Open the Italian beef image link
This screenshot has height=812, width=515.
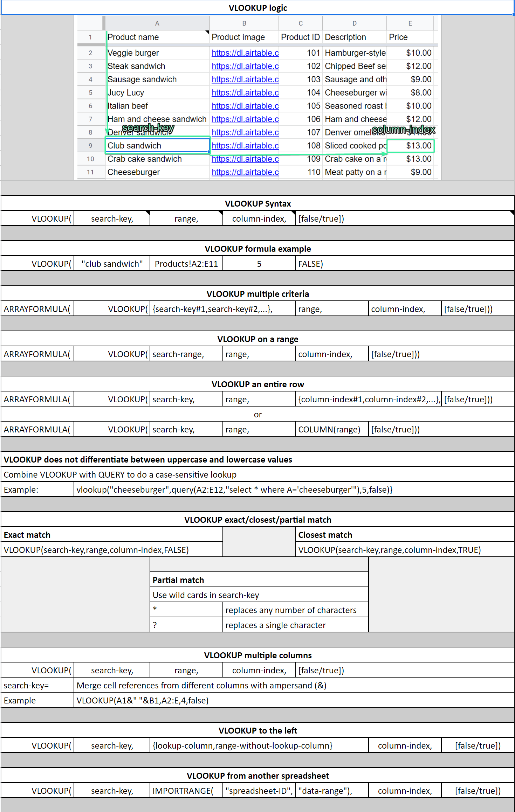pyautogui.click(x=245, y=106)
